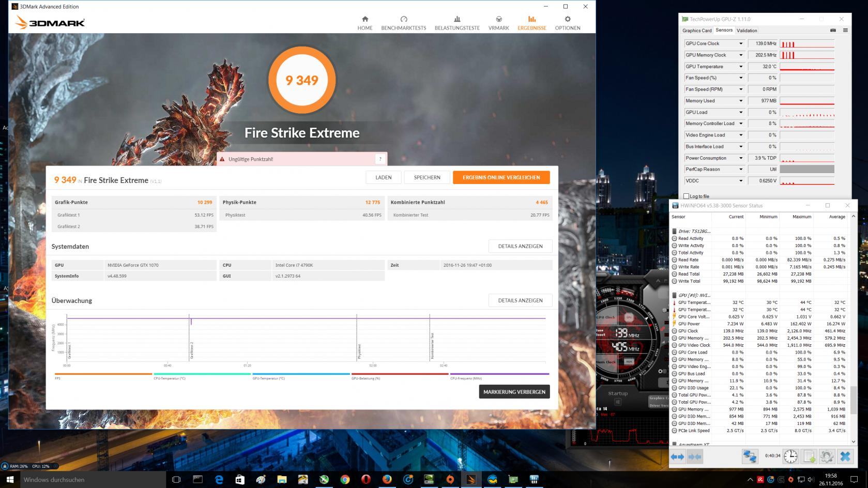Click the GPU-Belastung legend bar

[400, 374]
